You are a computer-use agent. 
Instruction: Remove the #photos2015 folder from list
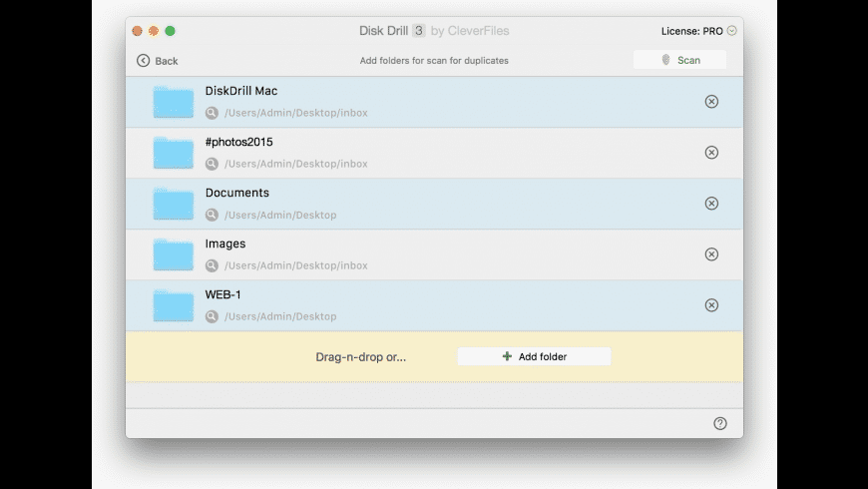click(711, 153)
